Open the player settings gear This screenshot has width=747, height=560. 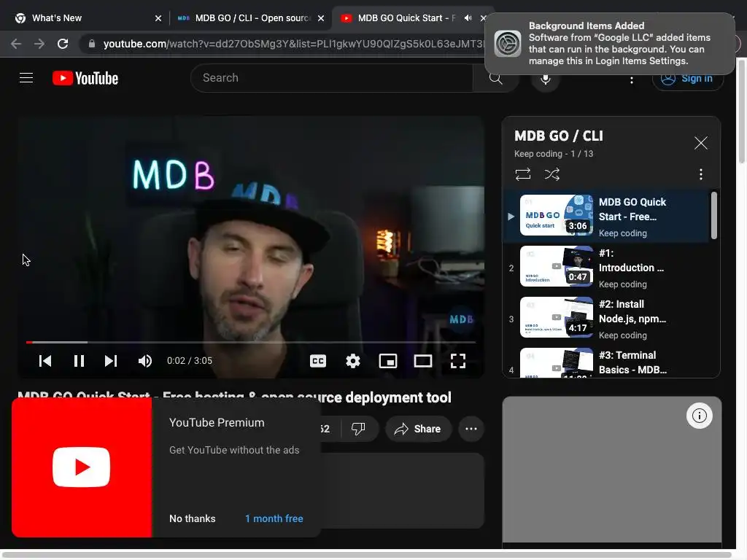[353, 361]
